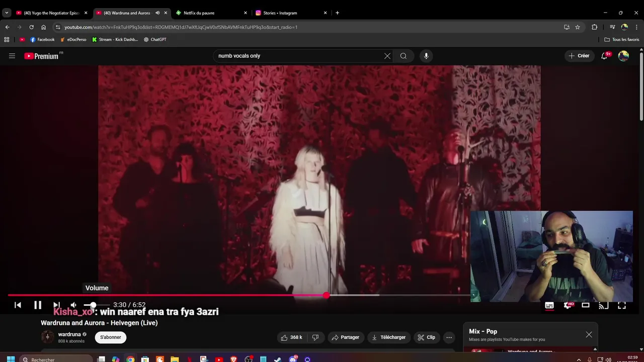Install app icon in address bar
Image resolution: width=644 pixels, height=362 pixels.
click(x=567, y=27)
